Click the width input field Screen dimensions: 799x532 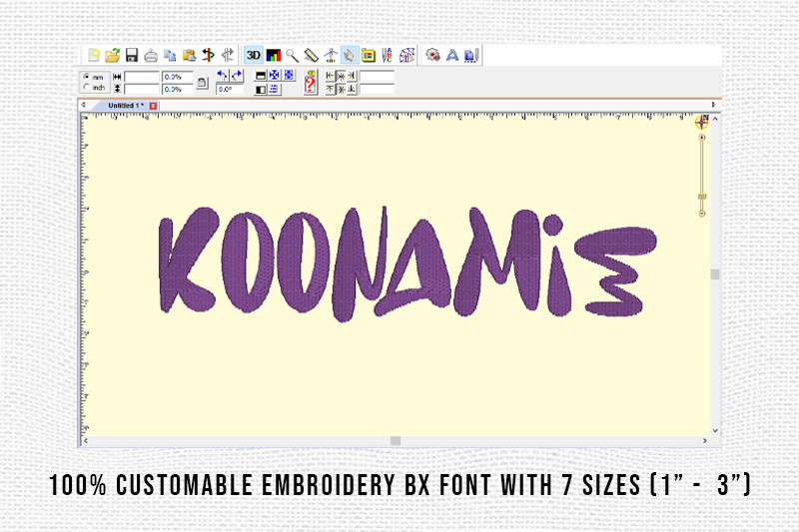click(x=142, y=77)
